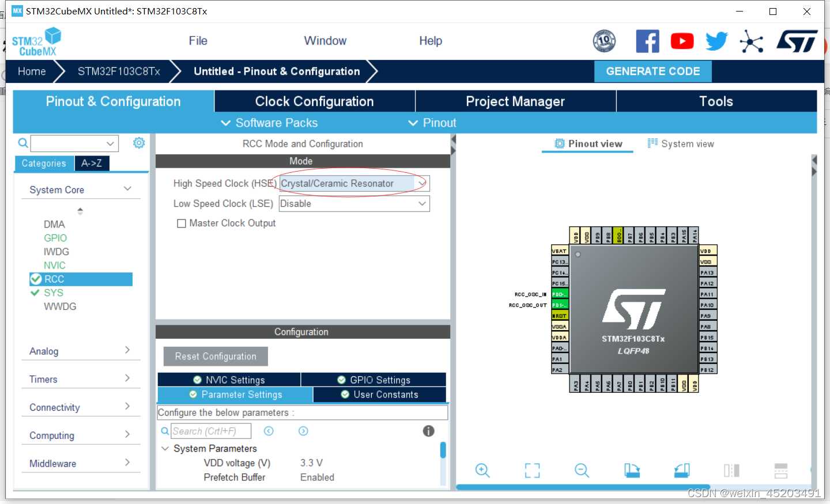Viewport: 830px width, 504px height.
Task: Go to Home breadcrumb
Action: click(32, 71)
